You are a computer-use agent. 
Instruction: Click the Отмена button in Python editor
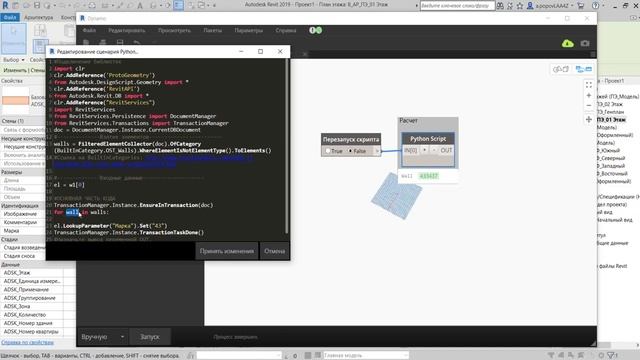tap(274, 251)
